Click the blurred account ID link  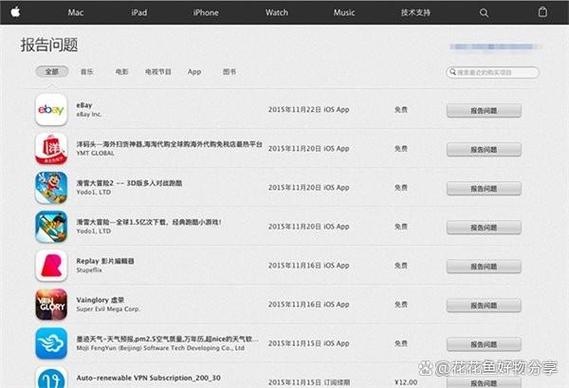pyautogui.click(x=494, y=46)
